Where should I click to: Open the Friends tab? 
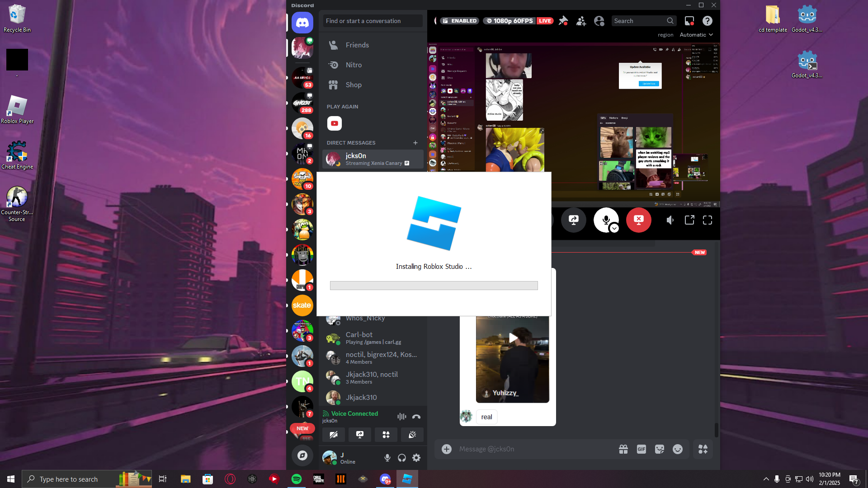click(x=357, y=45)
